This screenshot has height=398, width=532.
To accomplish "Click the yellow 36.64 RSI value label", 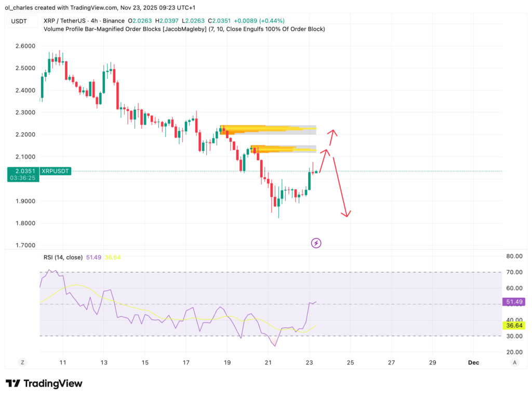I will pyautogui.click(x=513, y=325).
